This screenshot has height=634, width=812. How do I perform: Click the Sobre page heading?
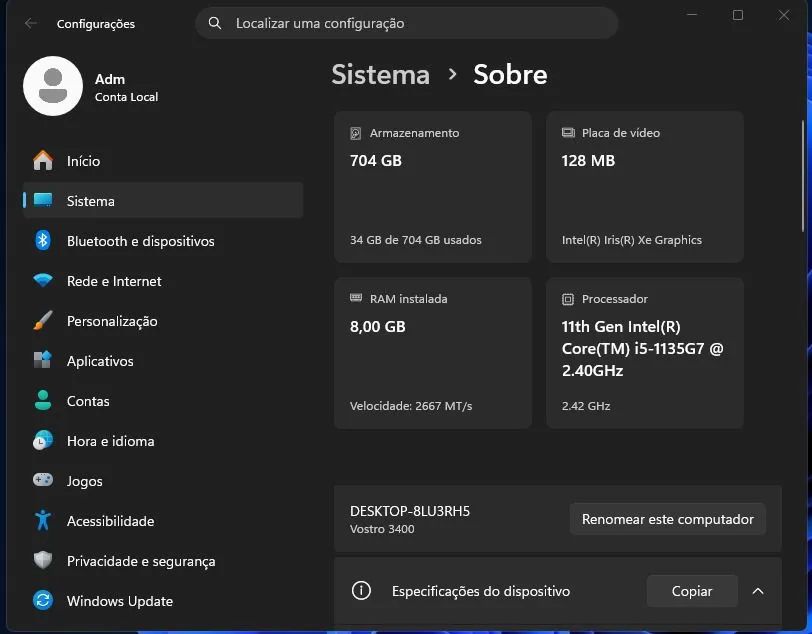tap(510, 75)
